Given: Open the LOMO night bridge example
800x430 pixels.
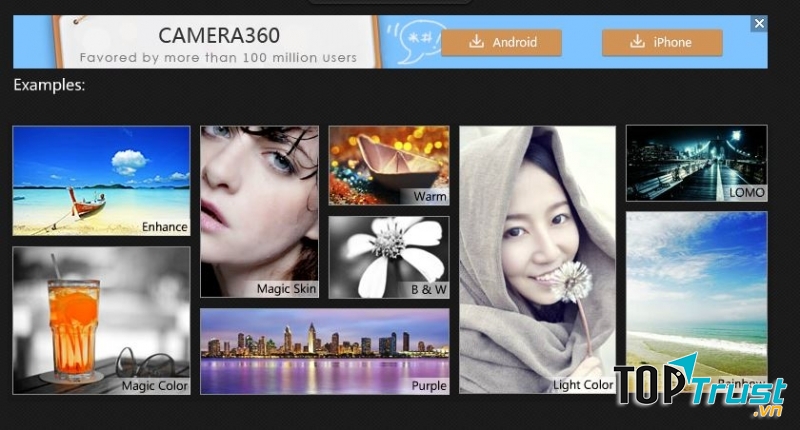Looking at the screenshot, I should [x=696, y=162].
